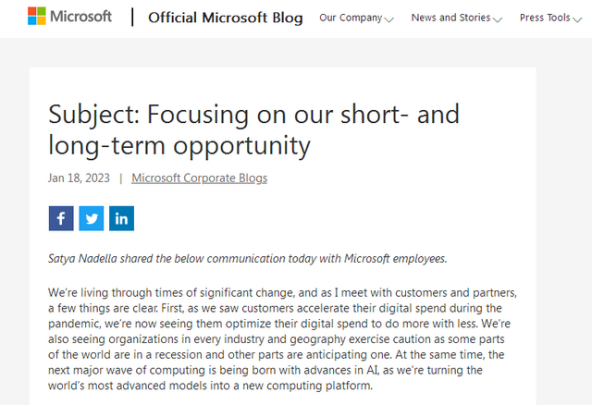The width and height of the screenshot is (593, 406).
Task: Expand the News and Stories chevron arrow
Action: (x=497, y=19)
